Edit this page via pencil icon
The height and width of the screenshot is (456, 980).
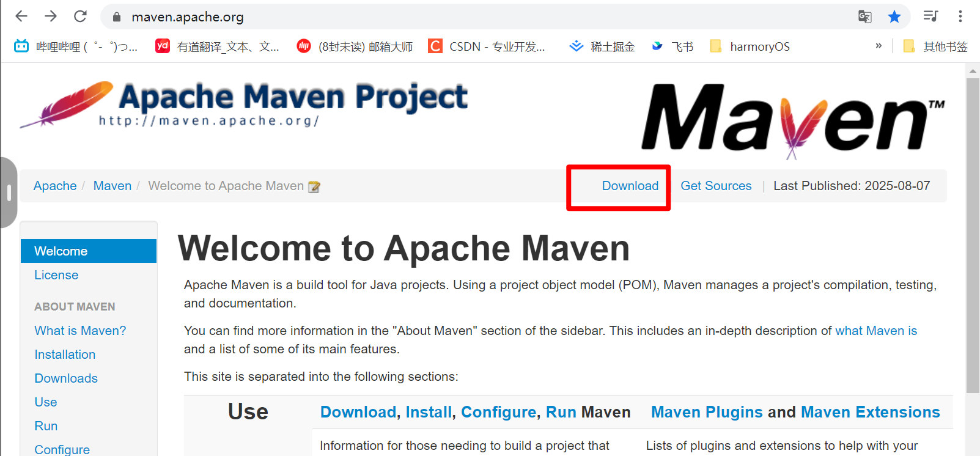[314, 187]
